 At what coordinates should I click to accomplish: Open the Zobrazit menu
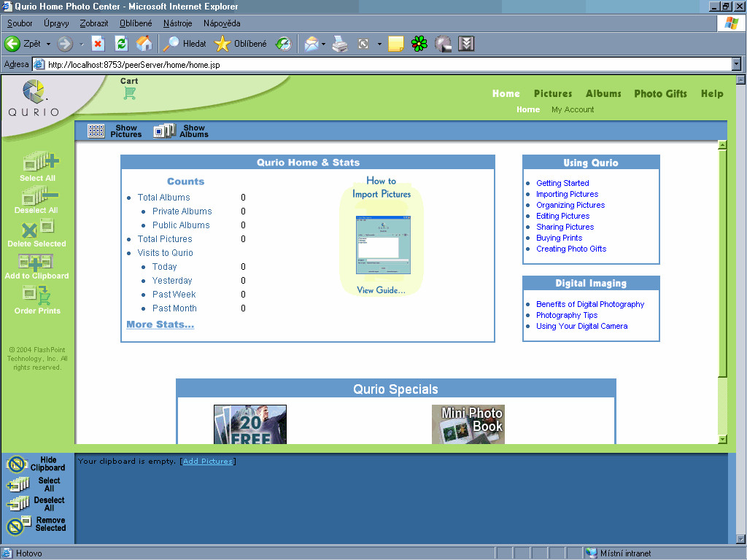point(94,23)
